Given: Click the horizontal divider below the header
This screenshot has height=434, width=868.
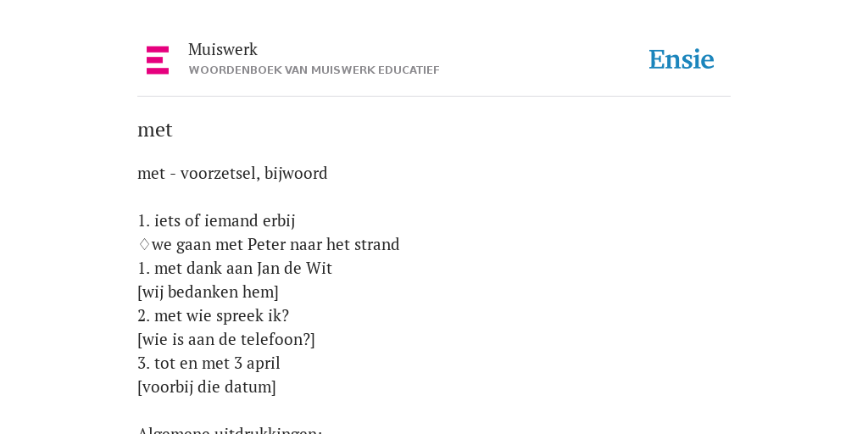Looking at the screenshot, I should 434,97.
